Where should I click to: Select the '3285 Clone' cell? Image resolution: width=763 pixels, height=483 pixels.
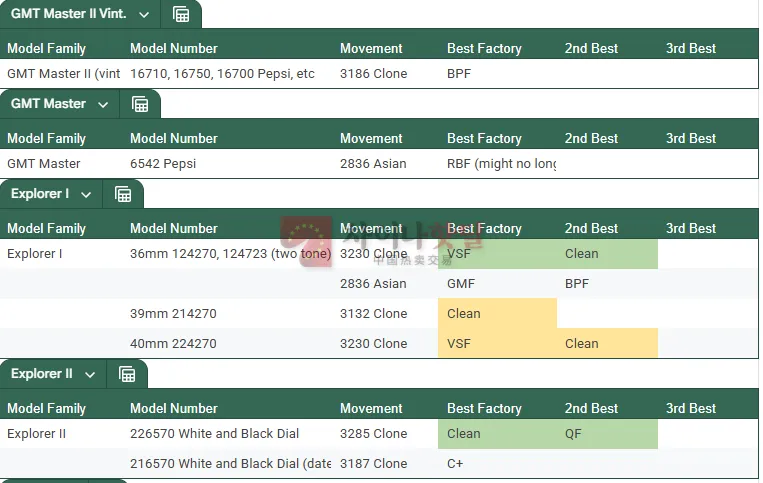pos(374,434)
